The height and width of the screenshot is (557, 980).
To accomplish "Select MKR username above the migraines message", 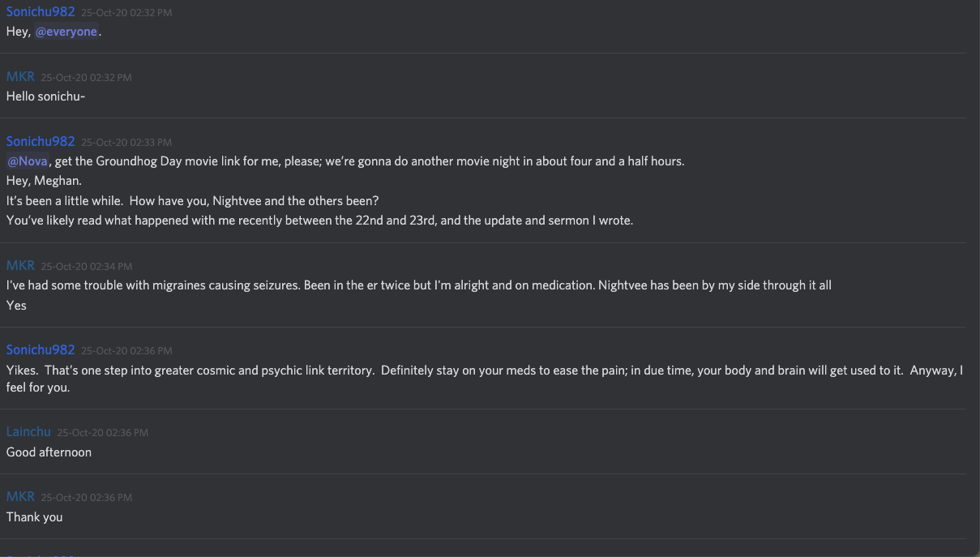I will 20,265.
